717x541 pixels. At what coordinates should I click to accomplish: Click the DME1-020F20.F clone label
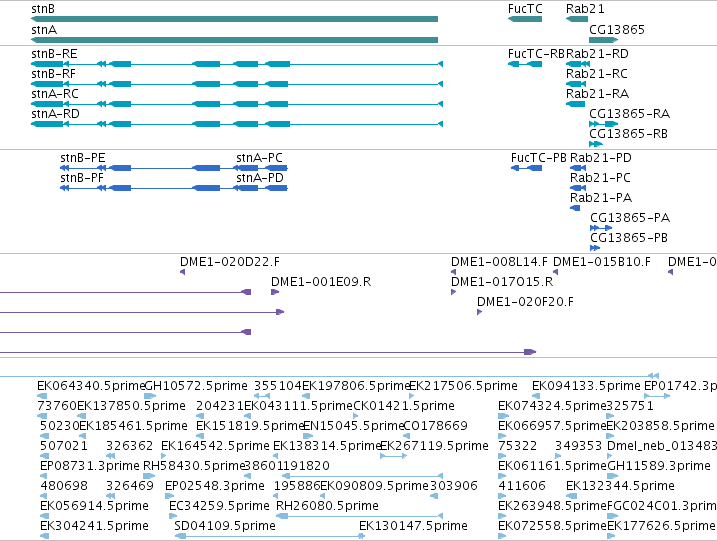[x=525, y=302]
